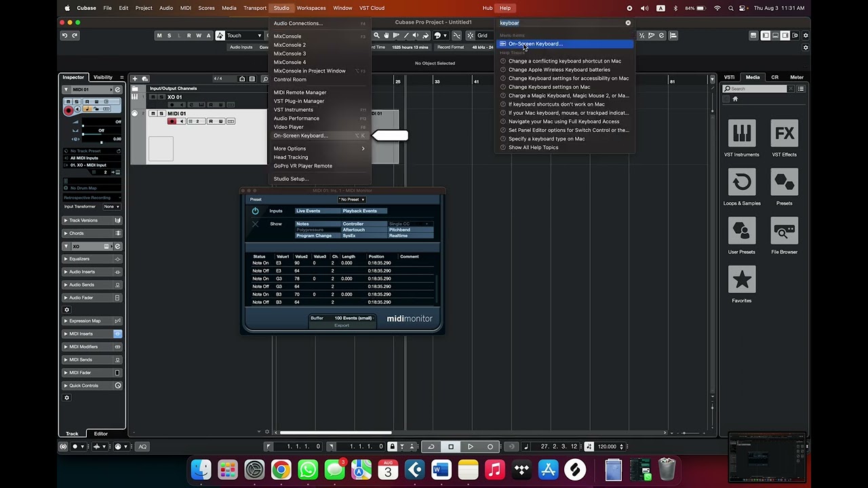The image size is (868, 488).
Task: Click Export in MIDI Monitor
Action: [x=342, y=325]
